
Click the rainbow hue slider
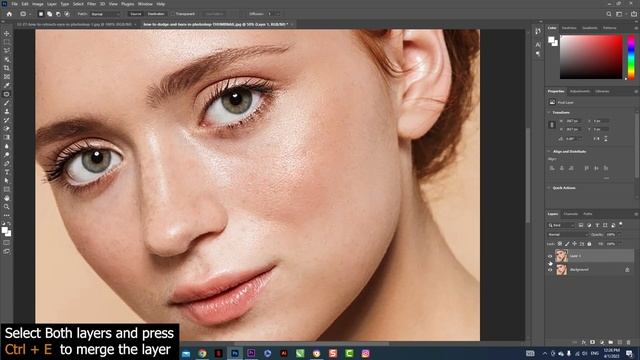click(x=631, y=57)
